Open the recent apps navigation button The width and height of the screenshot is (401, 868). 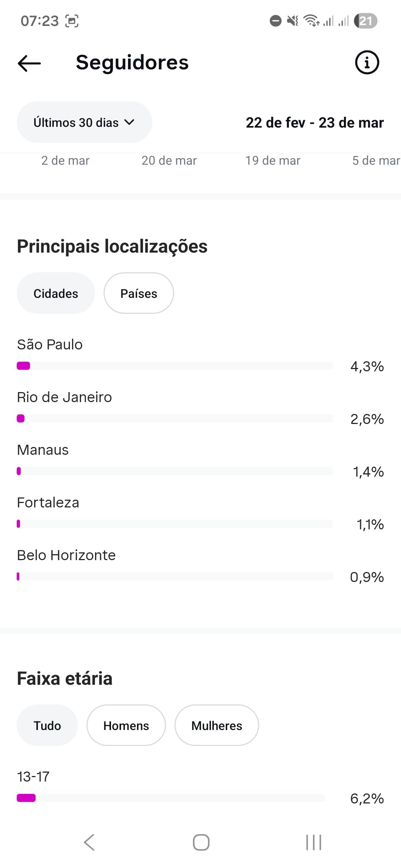click(313, 842)
